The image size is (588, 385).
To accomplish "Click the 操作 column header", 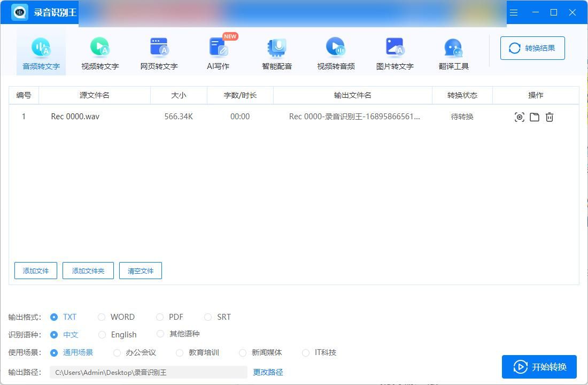I will coord(536,95).
